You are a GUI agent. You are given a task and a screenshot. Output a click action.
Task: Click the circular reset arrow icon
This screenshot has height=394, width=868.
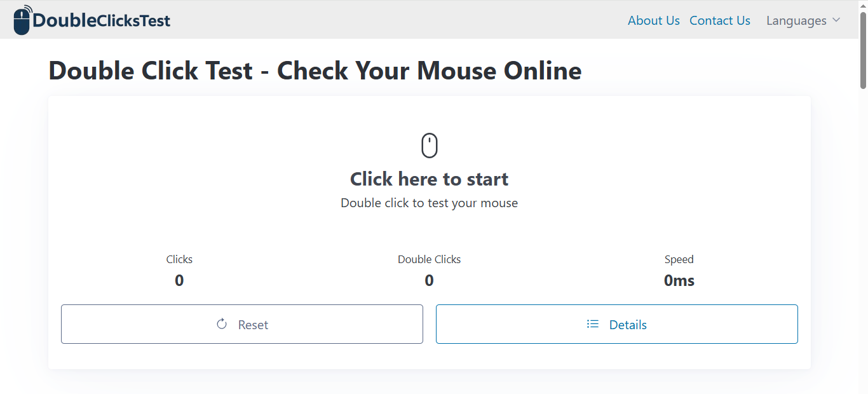coord(221,323)
